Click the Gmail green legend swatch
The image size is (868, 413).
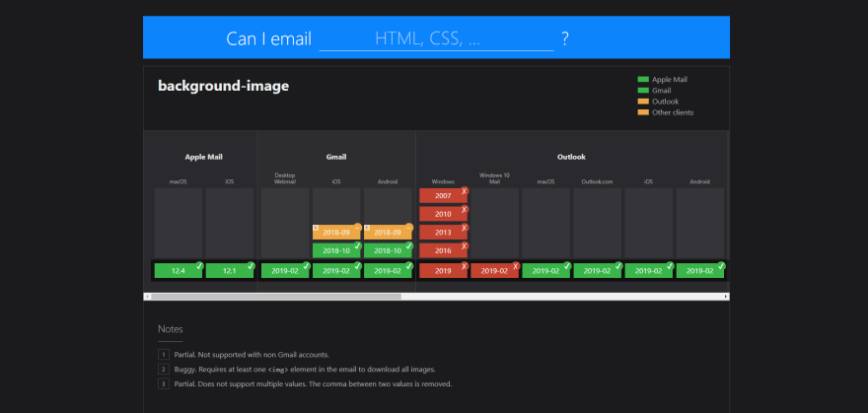(x=643, y=91)
